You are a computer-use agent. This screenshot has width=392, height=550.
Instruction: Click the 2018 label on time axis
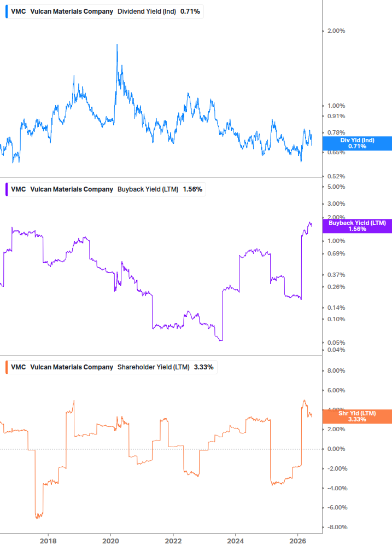point(48,541)
